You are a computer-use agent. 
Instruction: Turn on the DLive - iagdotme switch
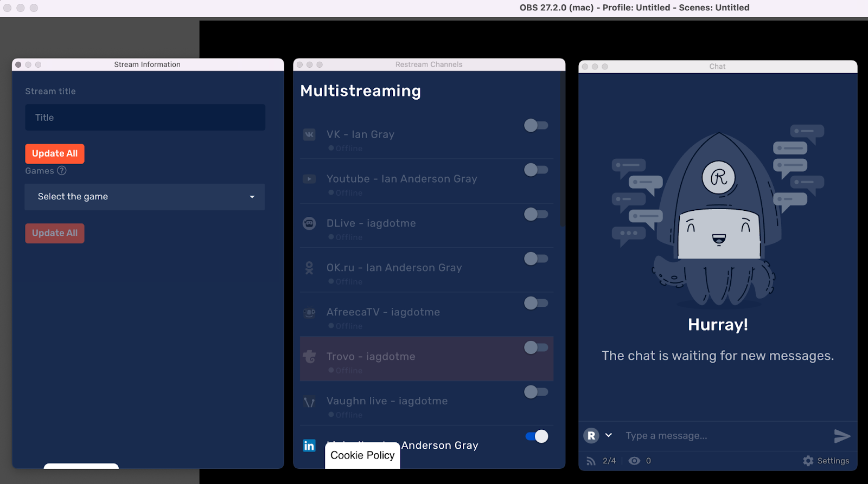(x=536, y=214)
